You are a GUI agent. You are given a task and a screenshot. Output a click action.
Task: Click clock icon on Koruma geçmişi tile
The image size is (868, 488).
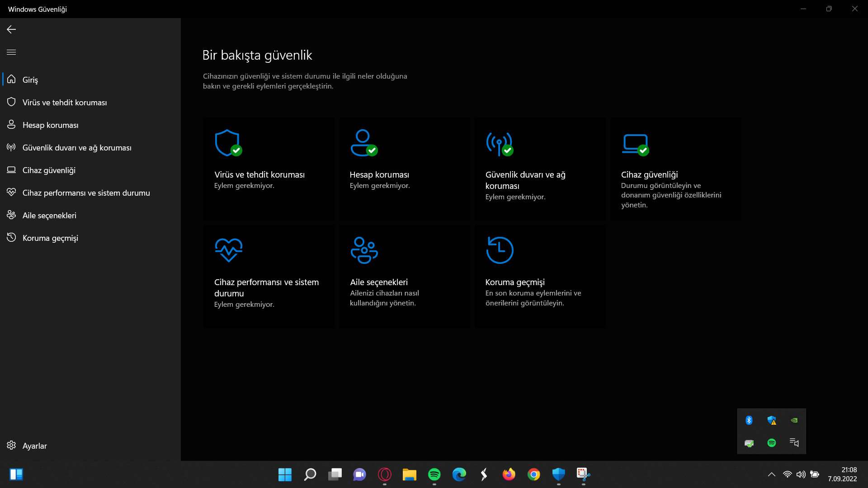click(x=500, y=250)
